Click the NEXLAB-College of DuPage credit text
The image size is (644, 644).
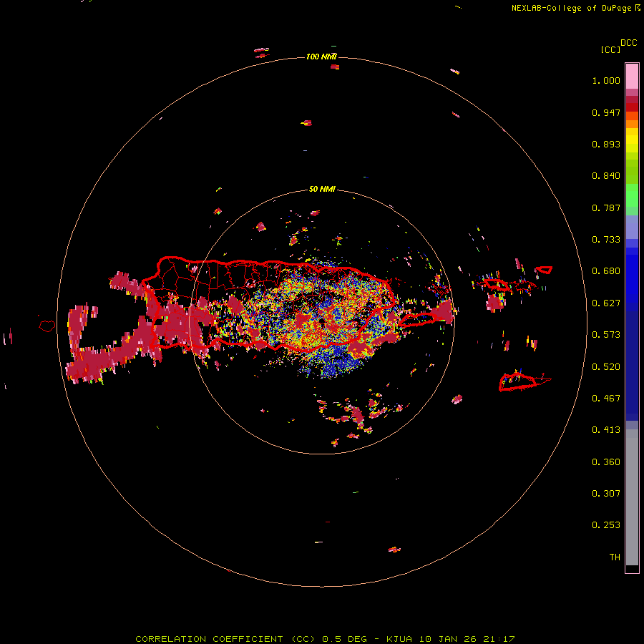571,8
